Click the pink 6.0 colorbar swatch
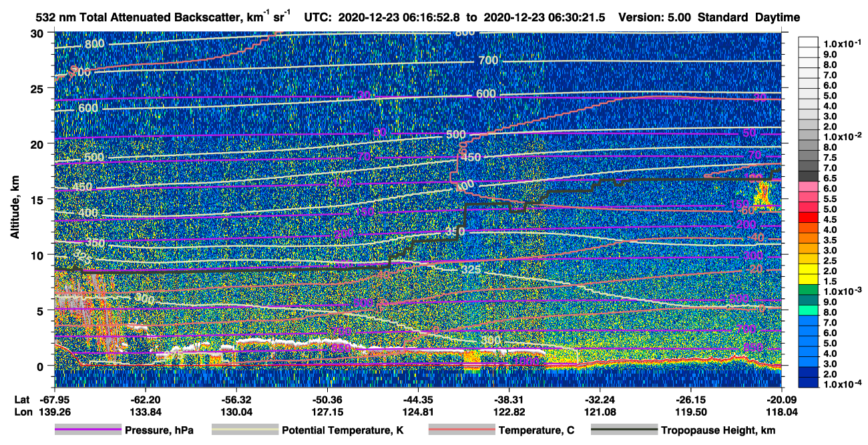 click(809, 188)
